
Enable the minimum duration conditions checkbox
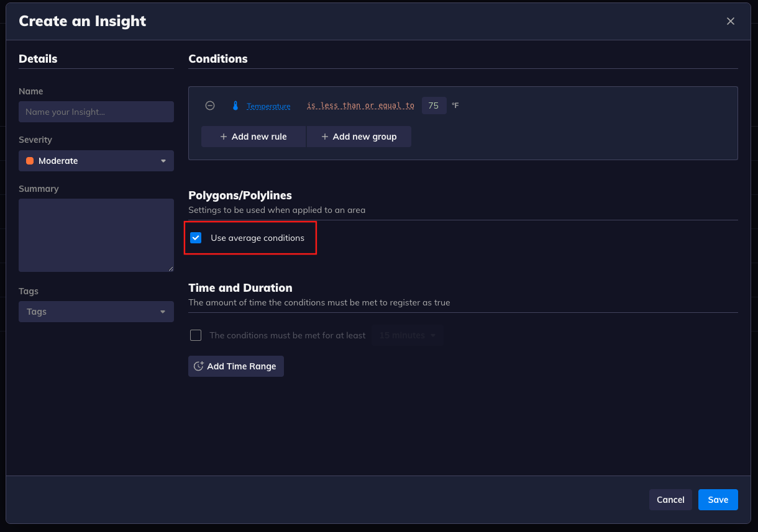point(196,335)
